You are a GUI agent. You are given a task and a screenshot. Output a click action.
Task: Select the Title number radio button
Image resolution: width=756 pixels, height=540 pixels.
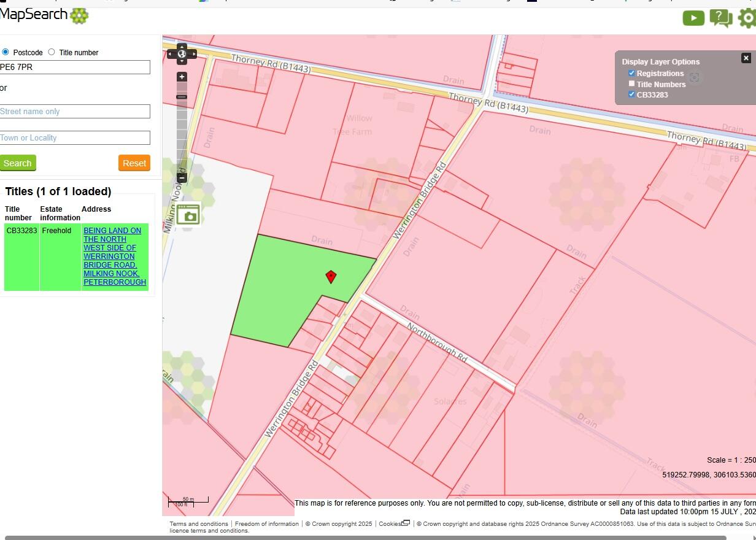tap(52, 52)
